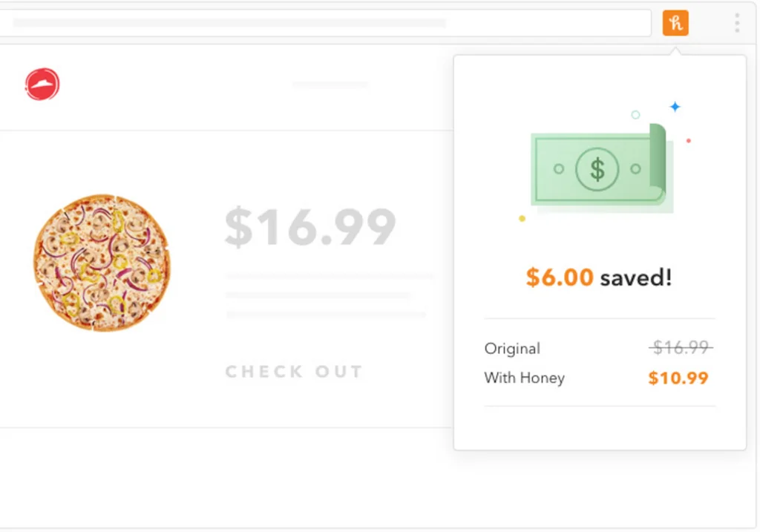Click the green dollar bill illustration
The width and height of the screenshot is (760, 532).
click(x=597, y=169)
